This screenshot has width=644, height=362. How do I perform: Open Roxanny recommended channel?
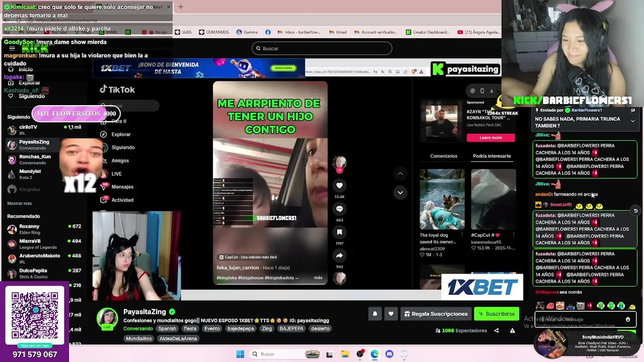point(44,229)
